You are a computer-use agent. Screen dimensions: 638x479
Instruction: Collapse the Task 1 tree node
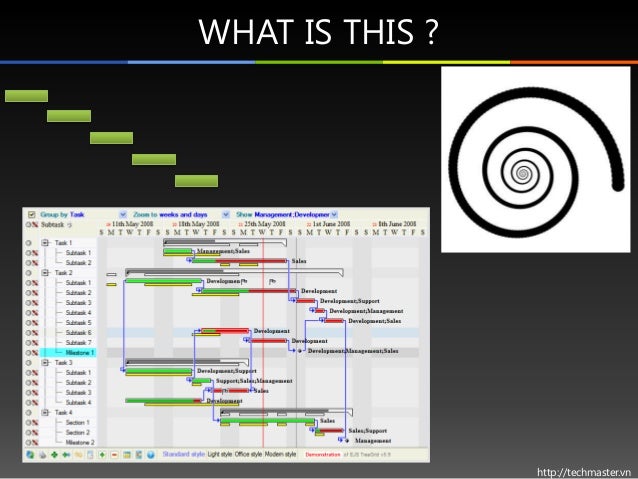[45, 243]
